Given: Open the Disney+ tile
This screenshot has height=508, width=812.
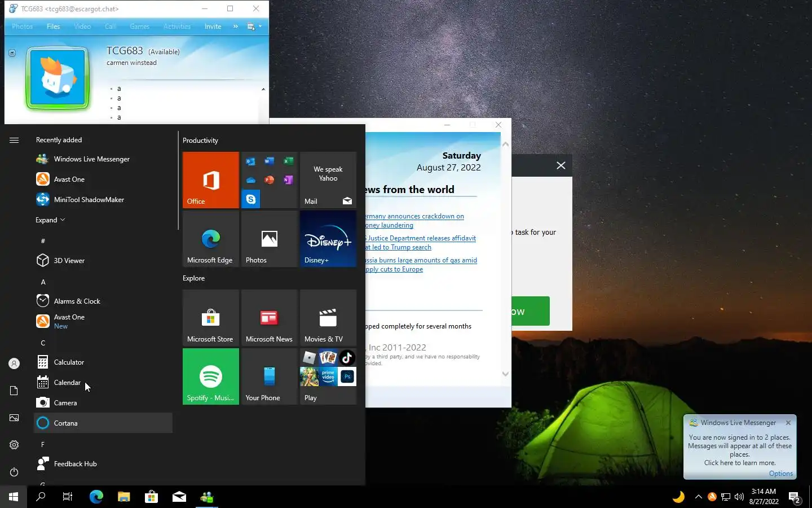Looking at the screenshot, I should [x=328, y=239].
